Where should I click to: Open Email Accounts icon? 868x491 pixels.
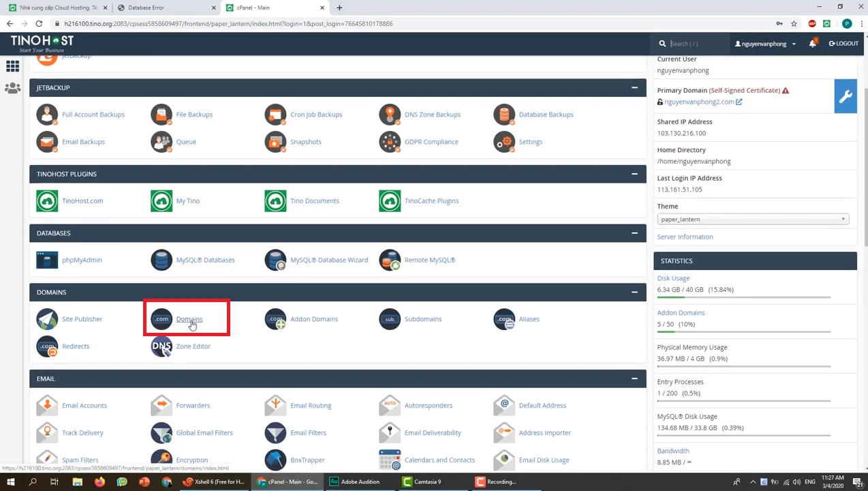click(47, 405)
